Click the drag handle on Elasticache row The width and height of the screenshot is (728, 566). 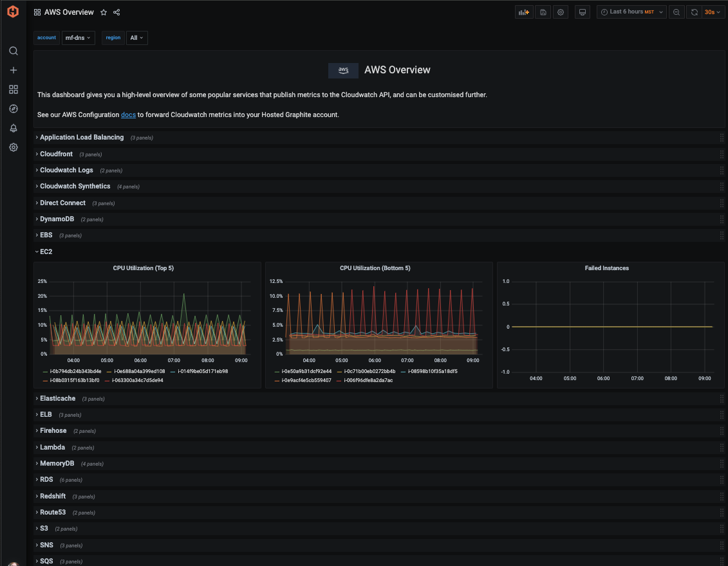click(722, 399)
